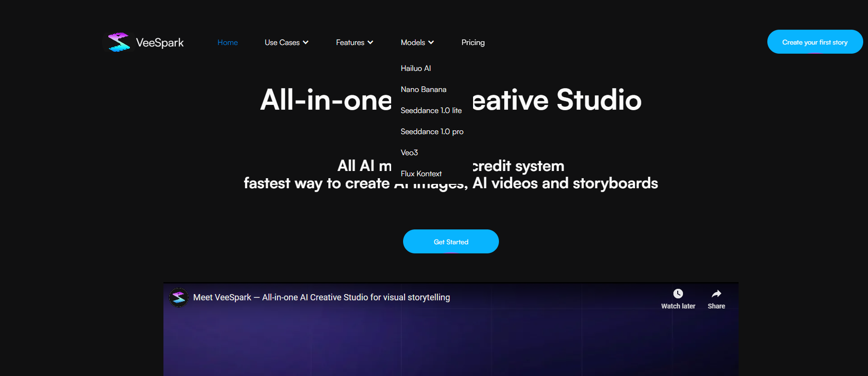Click the VeeSpark brand name text
The width and height of the screenshot is (868, 376).
pyautogui.click(x=160, y=43)
